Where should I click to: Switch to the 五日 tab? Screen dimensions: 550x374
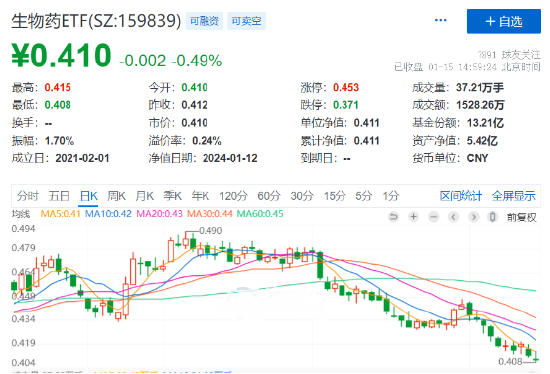59,196
